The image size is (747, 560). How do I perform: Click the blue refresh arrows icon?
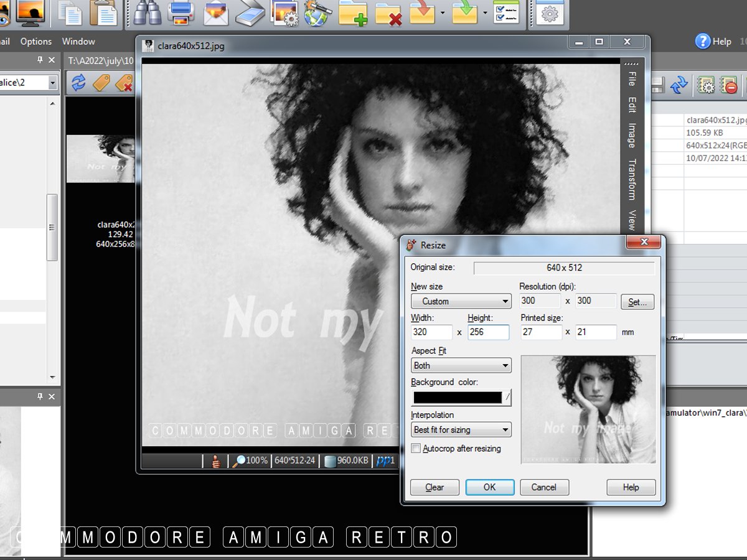pos(78,83)
